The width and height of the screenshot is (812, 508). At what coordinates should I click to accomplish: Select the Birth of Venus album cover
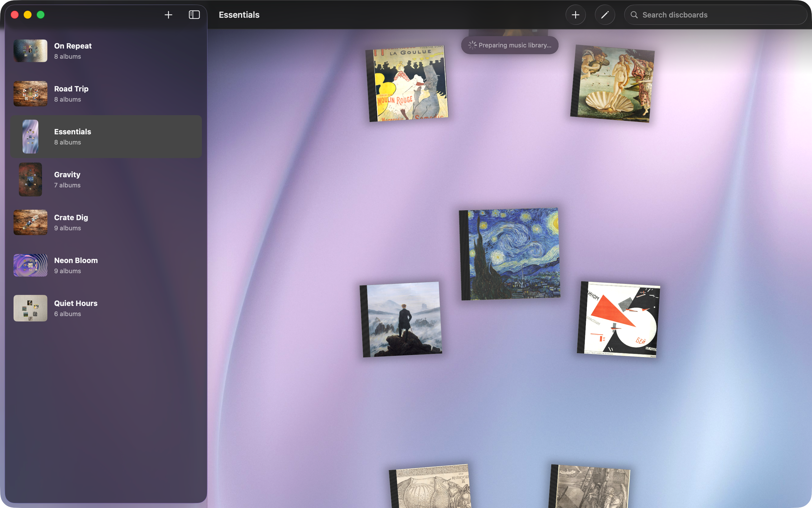pyautogui.click(x=612, y=84)
